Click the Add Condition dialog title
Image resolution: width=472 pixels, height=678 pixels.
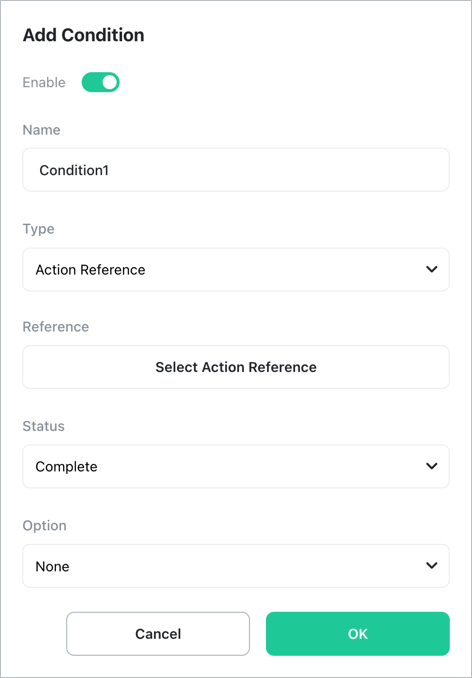point(83,35)
